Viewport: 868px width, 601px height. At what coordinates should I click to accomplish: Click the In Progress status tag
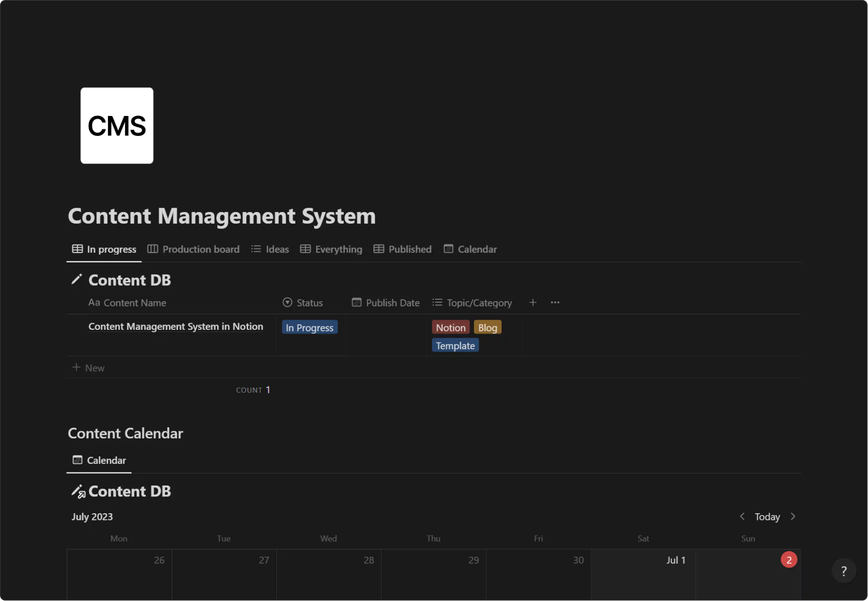pyautogui.click(x=309, y=328)
